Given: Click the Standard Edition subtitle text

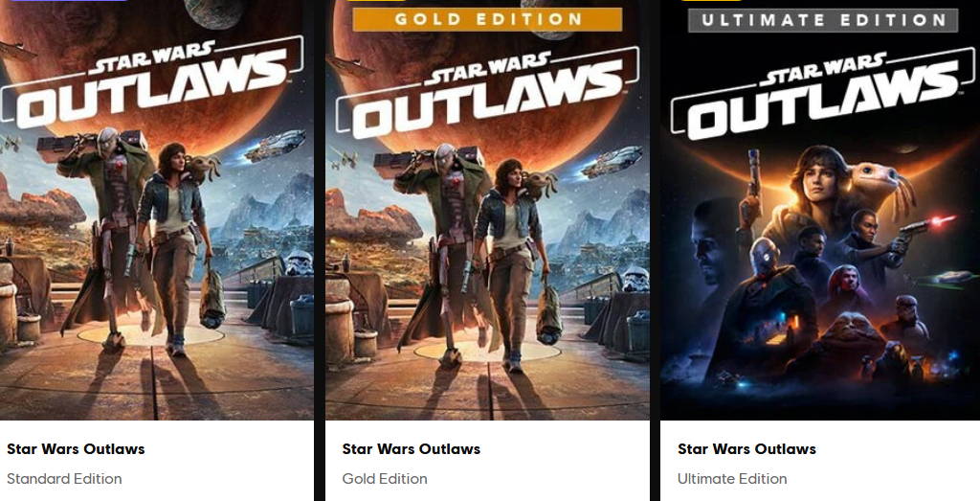Looking at the screenshot, I should point(64,479).
